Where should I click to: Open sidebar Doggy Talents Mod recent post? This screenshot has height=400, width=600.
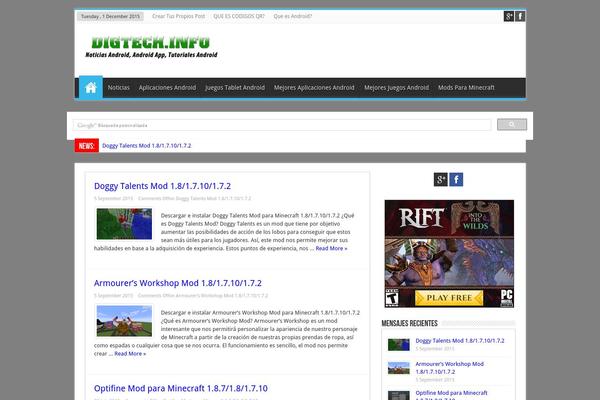[x=460, y=341]
